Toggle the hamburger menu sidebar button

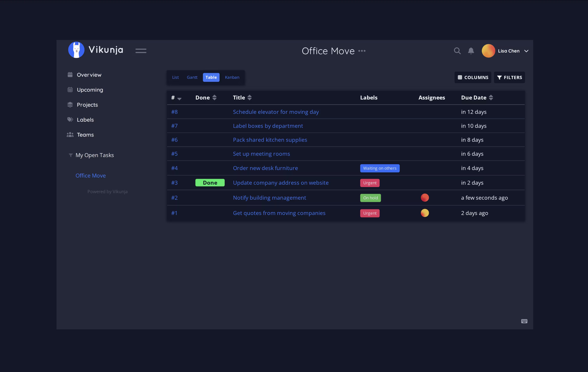pyautogui.click(x=141, y=51)
